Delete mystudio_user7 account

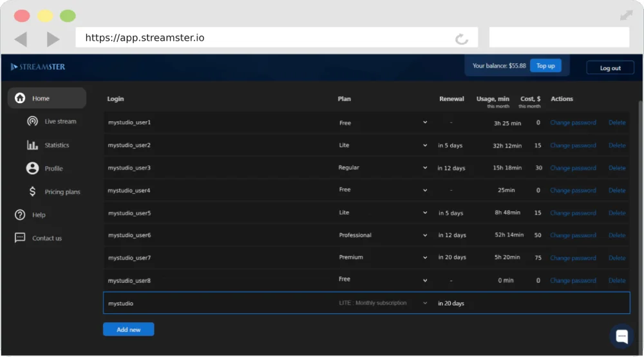[617, 258]
